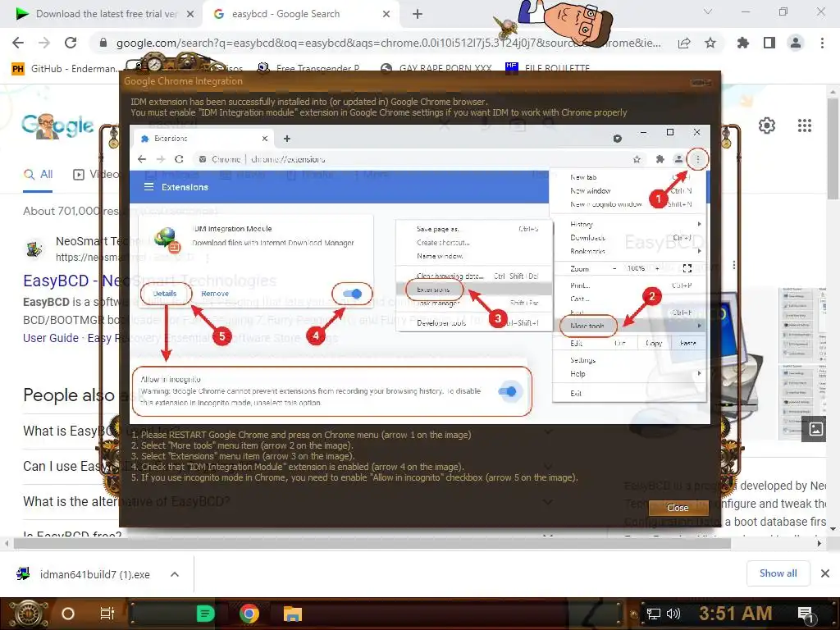
Task: Open downloaded idman641build7 (1).exe file
Action: 84,574
